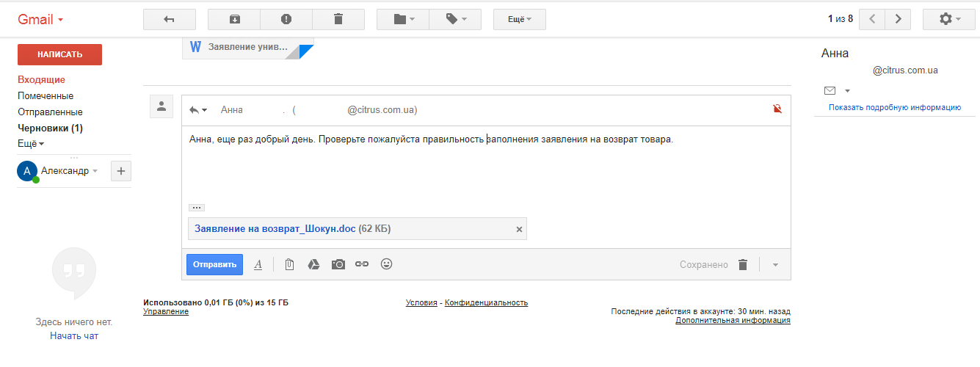Expand the Ещё toolbar menu
This screenshot has height=367, width=980.
(x=519, y=20)
